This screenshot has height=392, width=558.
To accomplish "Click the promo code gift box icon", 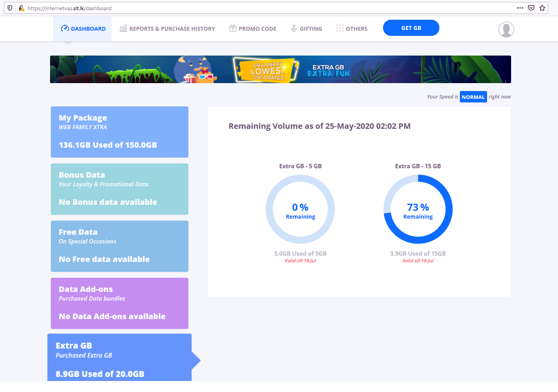I will pos(233,28).
